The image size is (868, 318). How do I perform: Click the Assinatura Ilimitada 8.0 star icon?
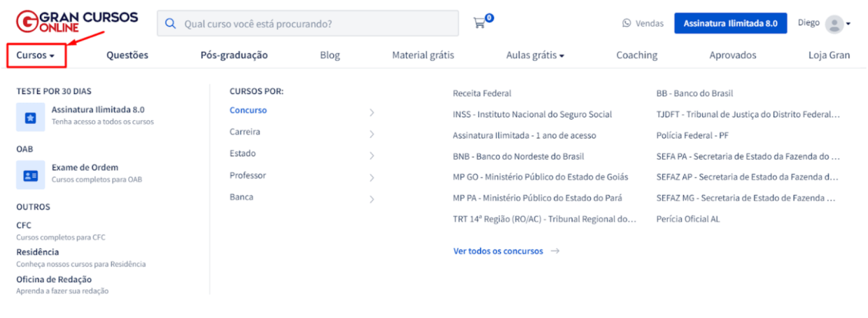point(30,117)
